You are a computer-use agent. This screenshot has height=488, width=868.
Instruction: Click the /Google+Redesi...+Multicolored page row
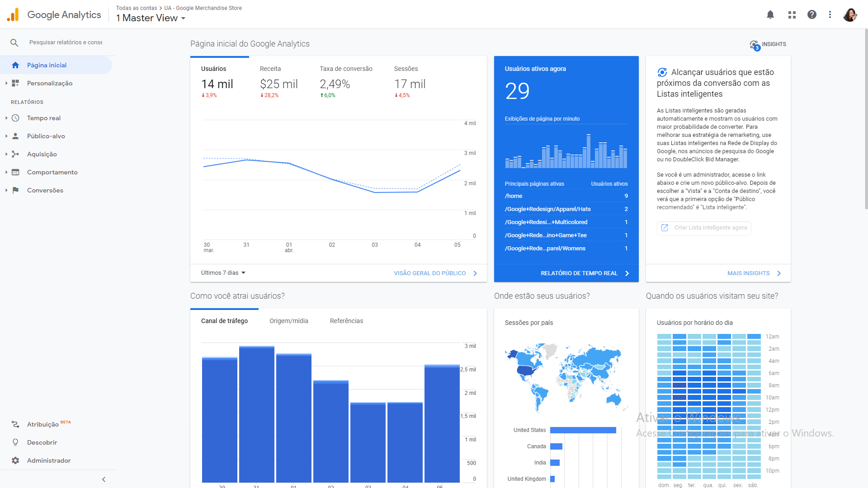tap(566, 222)
